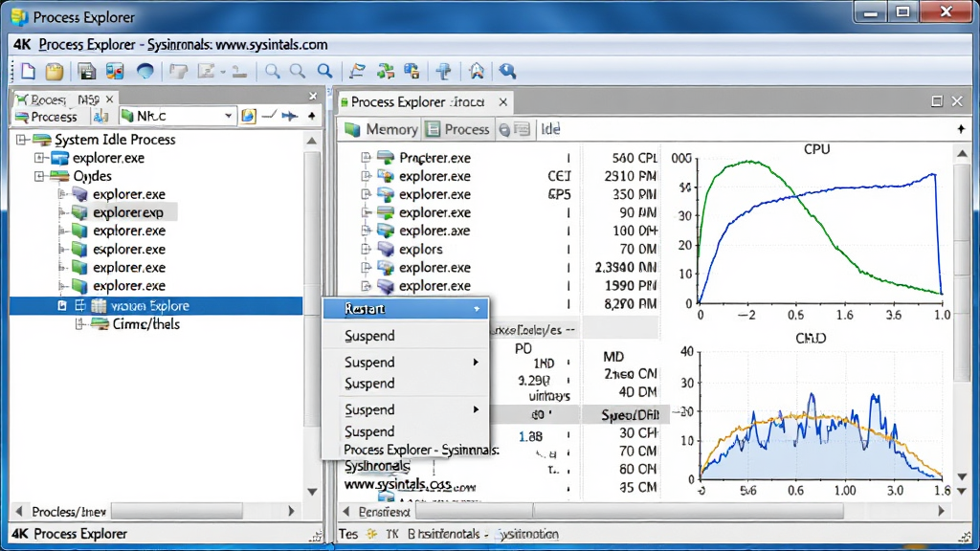980x551 pixels.
Task: Select the Opdes tree item label
Action: click(93, 176)
